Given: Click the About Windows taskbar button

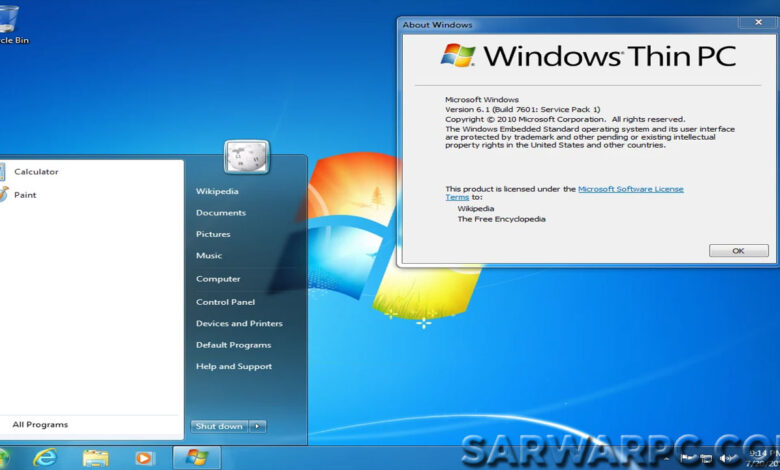Looking at the screenshot, I should 196,458.
